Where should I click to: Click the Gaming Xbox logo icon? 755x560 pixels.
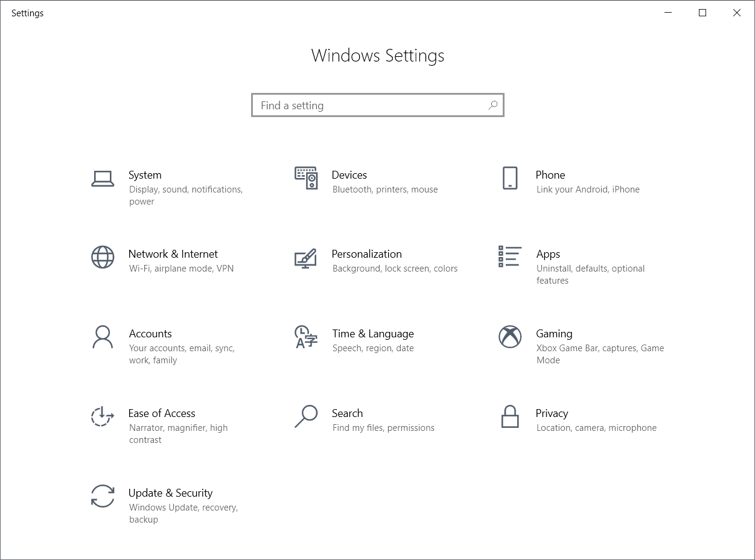[x=510, y=337]
